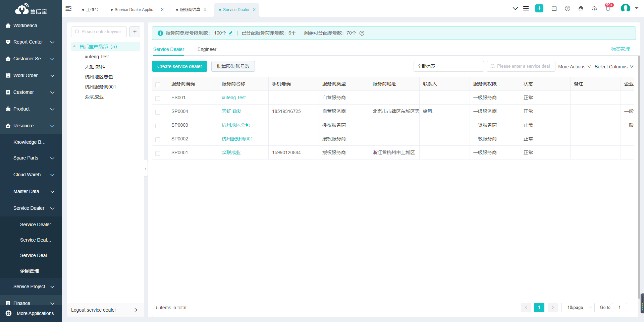Click the Work Order sidebar icon

8,76
